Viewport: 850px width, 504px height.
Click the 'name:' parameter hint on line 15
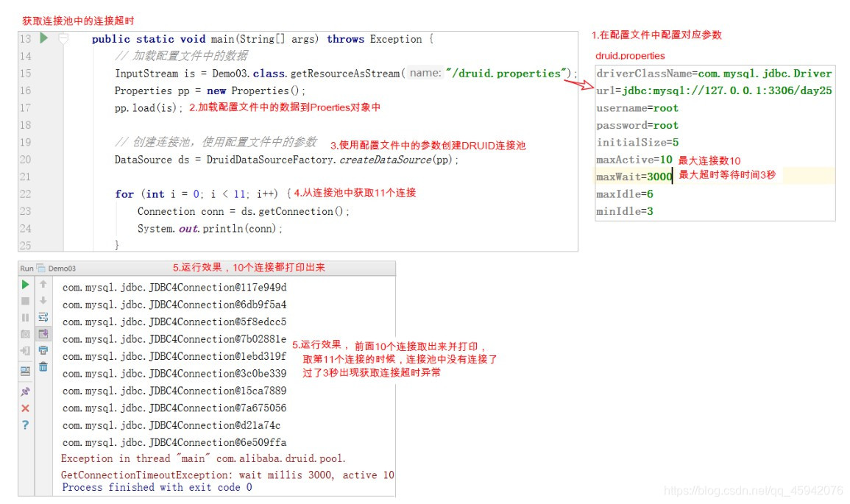point(425,73)
